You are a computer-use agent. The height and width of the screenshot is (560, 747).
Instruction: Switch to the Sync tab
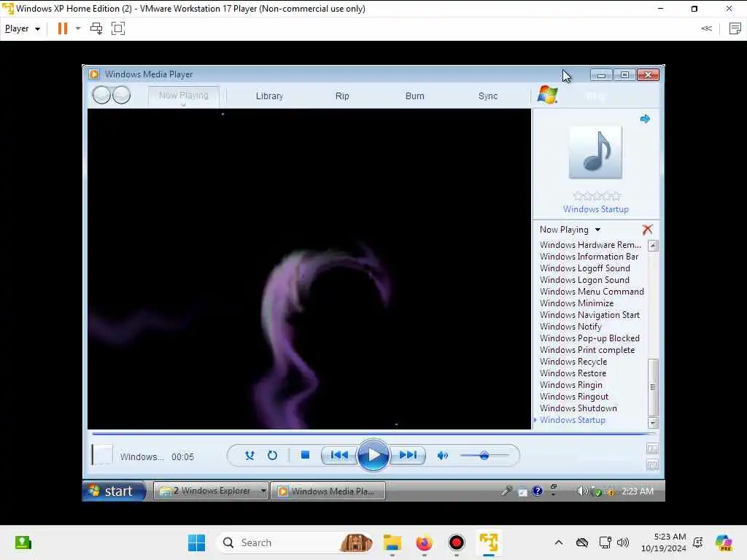pyautogui.click(x=488, y=96)
